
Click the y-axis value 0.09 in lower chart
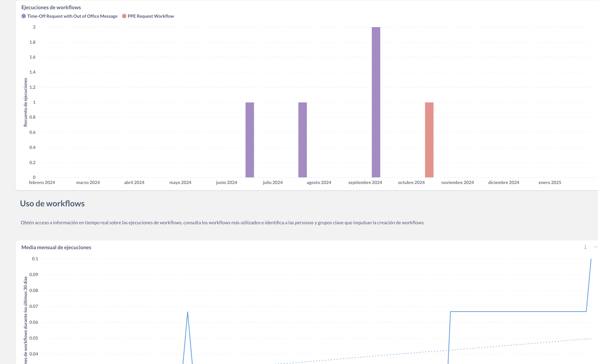point(34,275)
